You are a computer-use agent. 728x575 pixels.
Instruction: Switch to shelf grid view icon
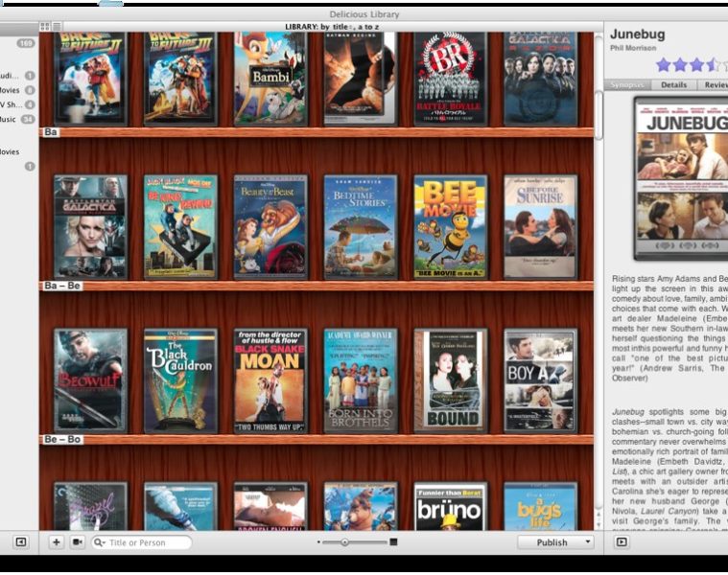click(44, 26)
